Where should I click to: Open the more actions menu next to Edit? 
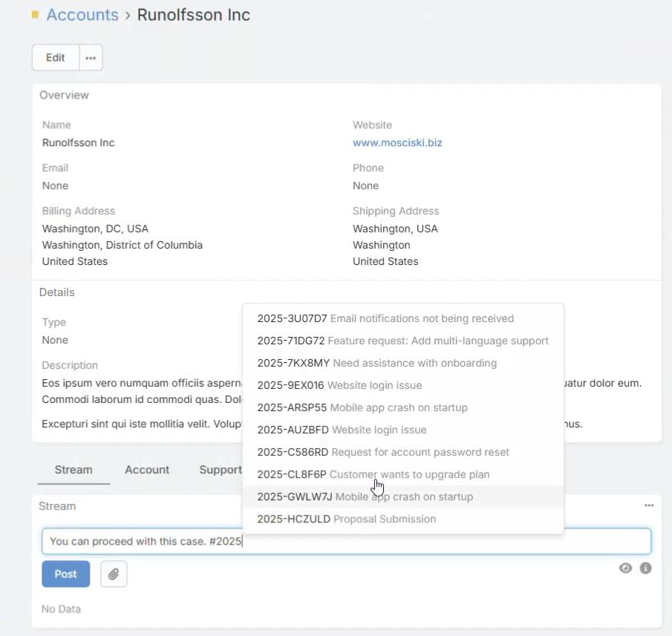[91, 58]
